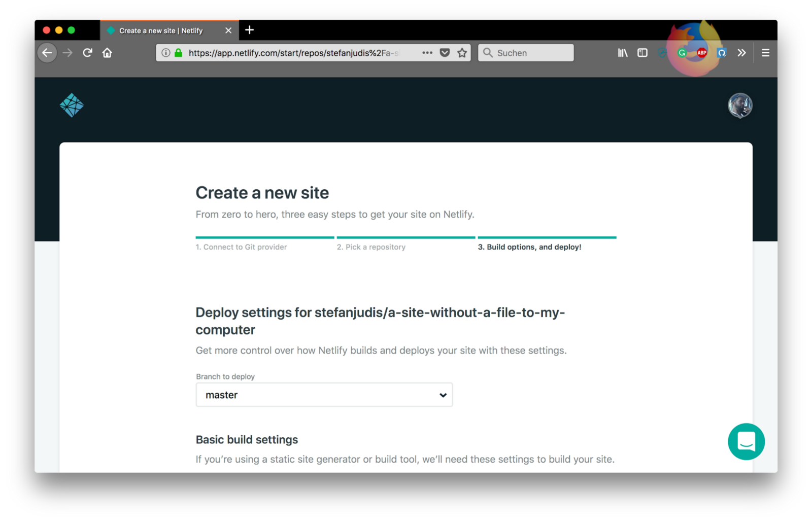Open the Firefox Library panel
The height and width of the screenshot is (522, 812).
[x=623, y=53]
